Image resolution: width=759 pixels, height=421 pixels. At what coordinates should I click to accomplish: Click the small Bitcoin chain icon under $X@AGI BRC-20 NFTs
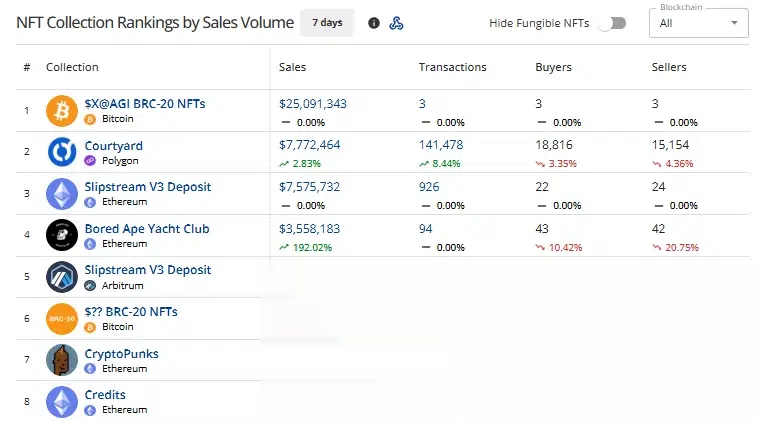(x=90, y=119)
